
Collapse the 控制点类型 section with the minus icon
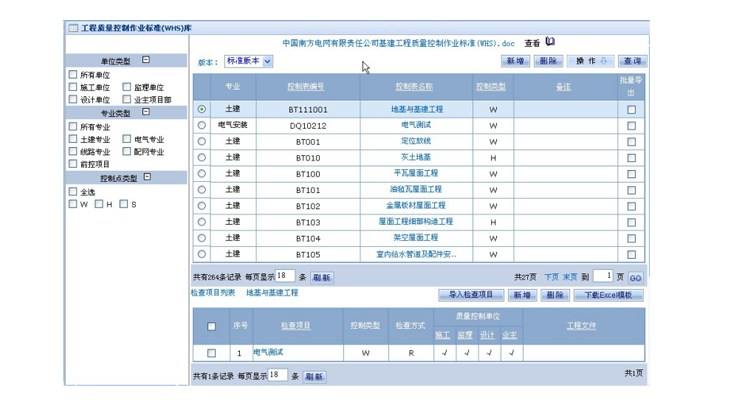pyautogui.click(x=147, y=177)
